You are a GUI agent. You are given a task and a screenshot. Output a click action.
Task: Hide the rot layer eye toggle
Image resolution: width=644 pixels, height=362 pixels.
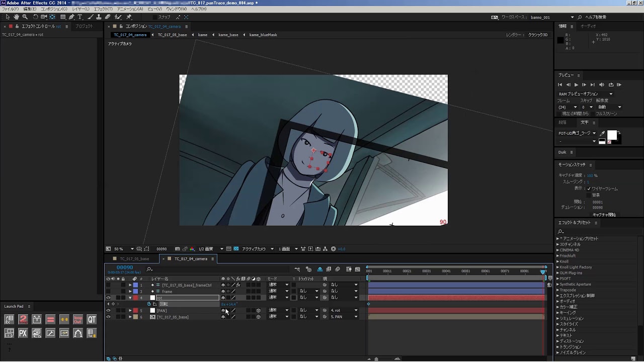tap(108, 298)
